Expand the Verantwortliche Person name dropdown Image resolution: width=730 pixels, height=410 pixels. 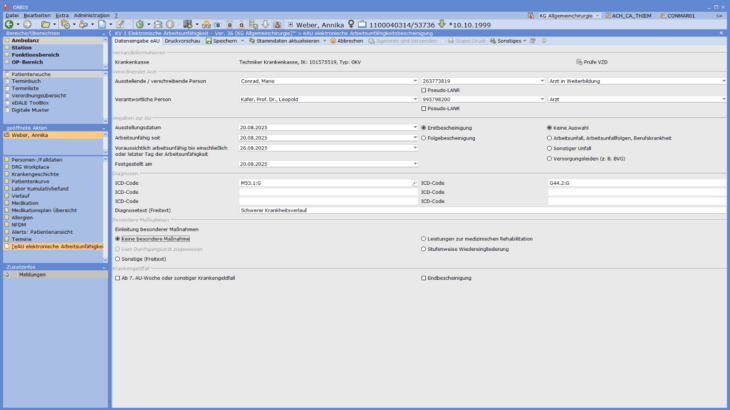(x=414, y=99)
